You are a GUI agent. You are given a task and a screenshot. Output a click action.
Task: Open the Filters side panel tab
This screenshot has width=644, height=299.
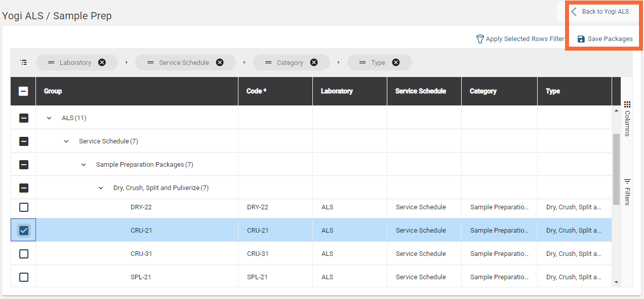[x=627, y=192]
